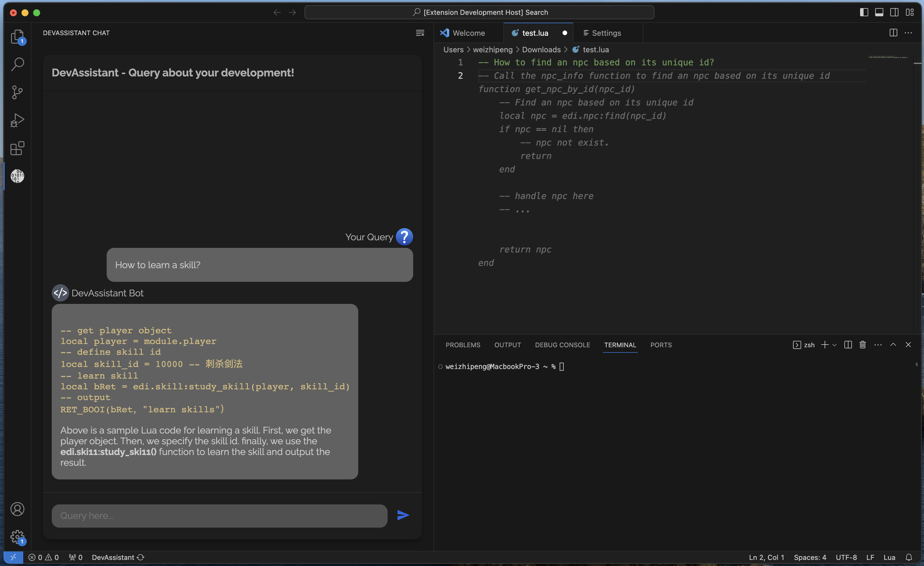Open the Search view in sidebar

pos(17,64)
